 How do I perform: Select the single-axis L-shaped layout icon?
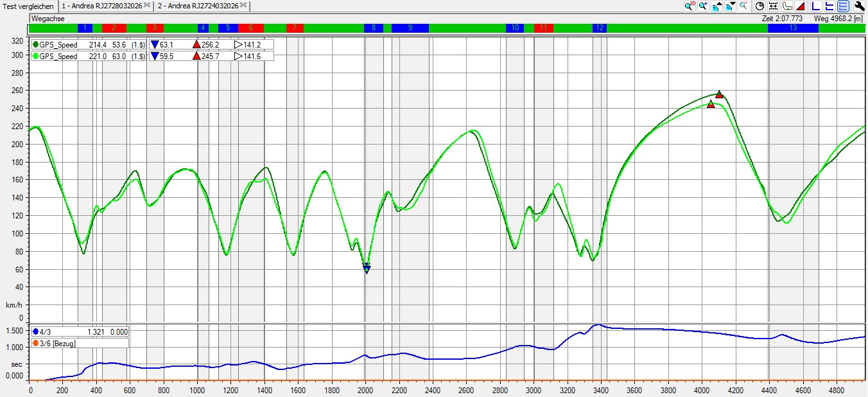[816, 6]
